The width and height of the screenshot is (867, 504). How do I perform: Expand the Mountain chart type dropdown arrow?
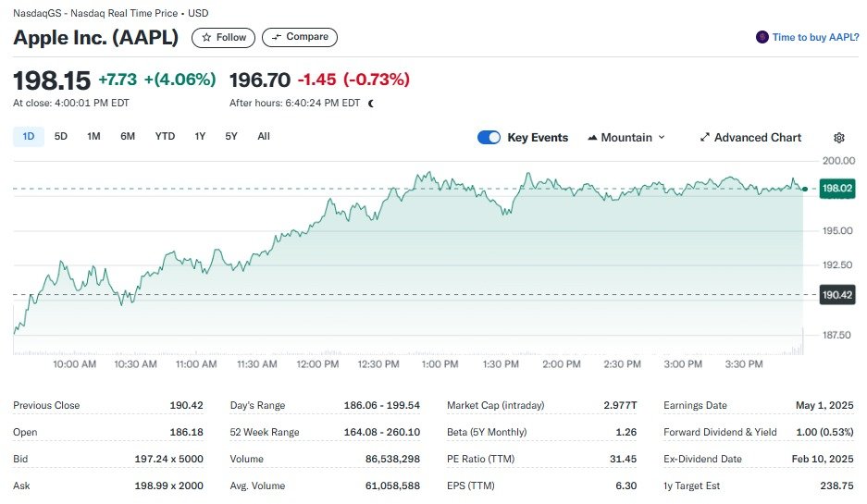pos(662,138)
